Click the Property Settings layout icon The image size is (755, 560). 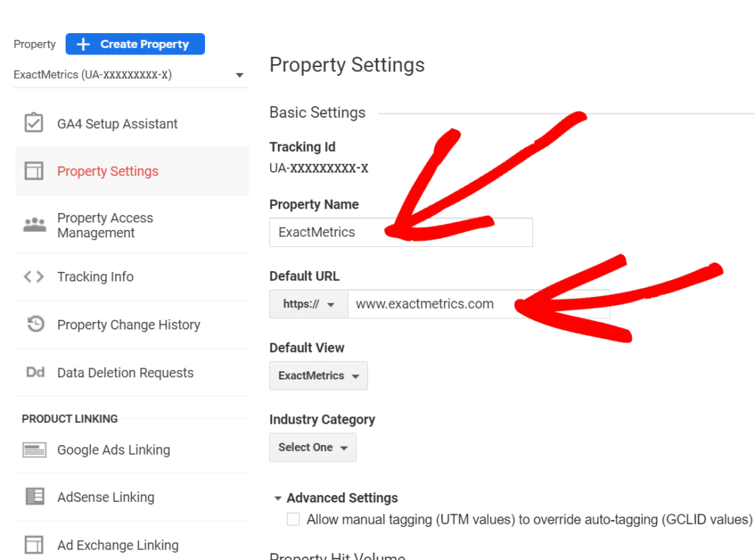[x=34, y=171]
